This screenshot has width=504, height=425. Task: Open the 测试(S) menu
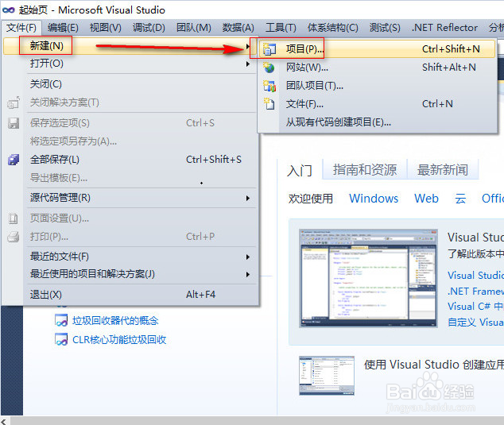385,28
